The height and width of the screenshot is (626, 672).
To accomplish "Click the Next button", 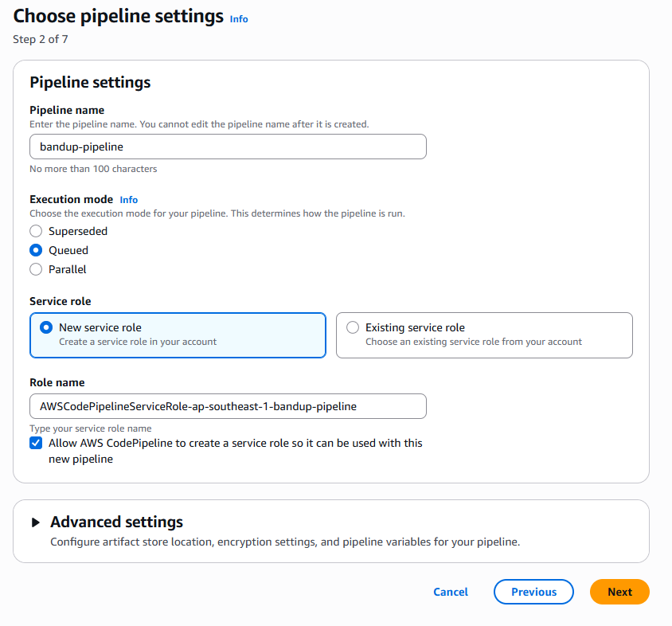I will click(619, 592).
